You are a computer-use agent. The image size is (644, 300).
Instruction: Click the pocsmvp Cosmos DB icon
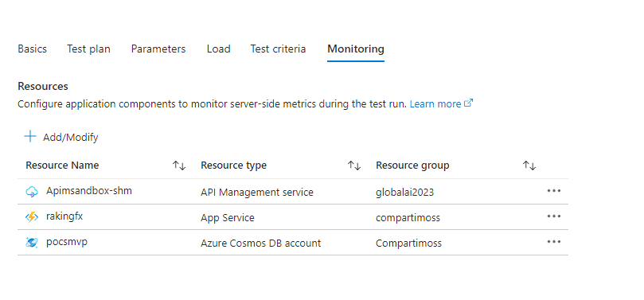click(32, 242)
